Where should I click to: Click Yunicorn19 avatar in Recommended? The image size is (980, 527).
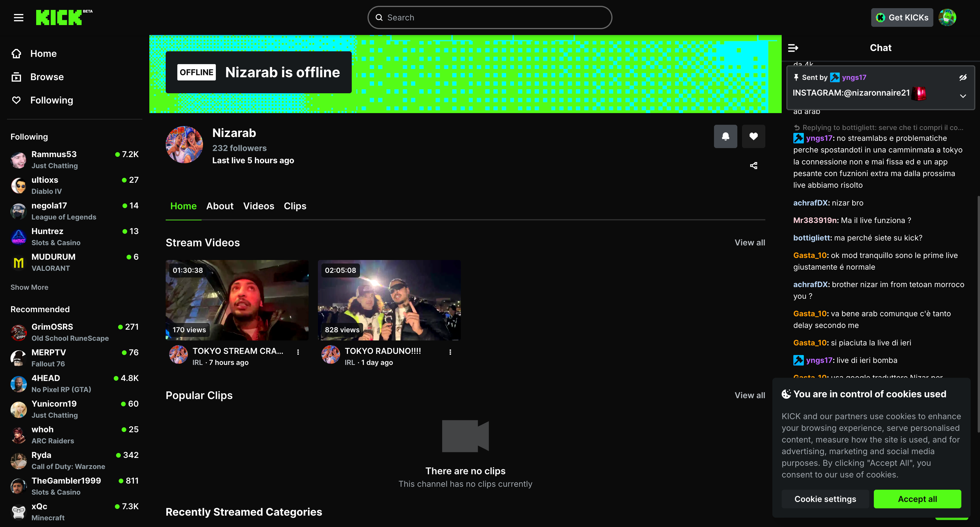18,410
